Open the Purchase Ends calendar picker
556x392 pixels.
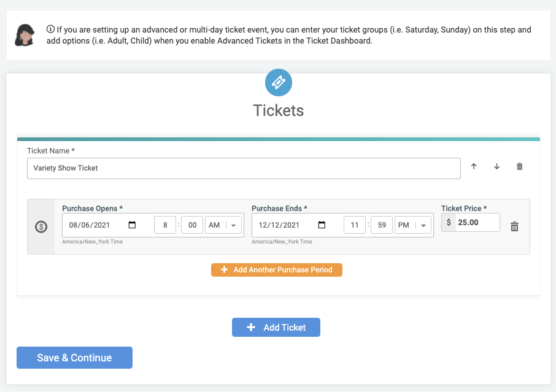point(322,225)
